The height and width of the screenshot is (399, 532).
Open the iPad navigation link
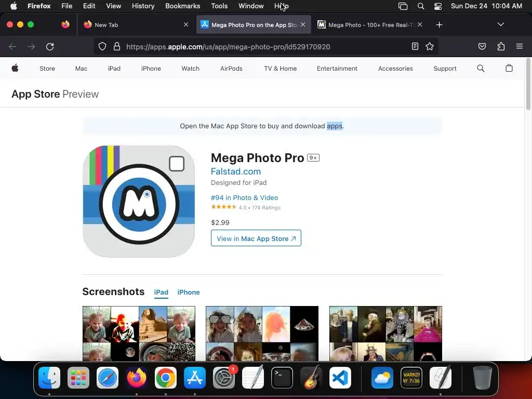tap(114, 69)
